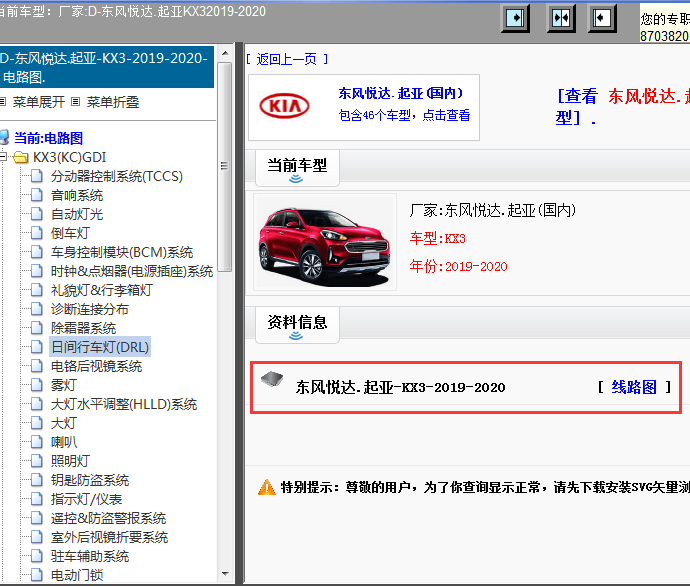
Task: Open 诊断连接分布 tree item
Action: [x=90, y=309]
